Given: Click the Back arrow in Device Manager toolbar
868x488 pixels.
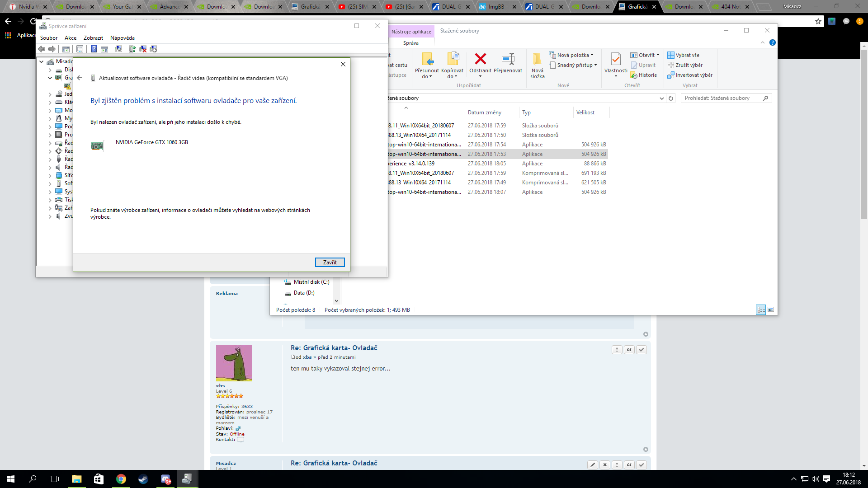Looking at the screenshot, I should click(x=42, y=49).
